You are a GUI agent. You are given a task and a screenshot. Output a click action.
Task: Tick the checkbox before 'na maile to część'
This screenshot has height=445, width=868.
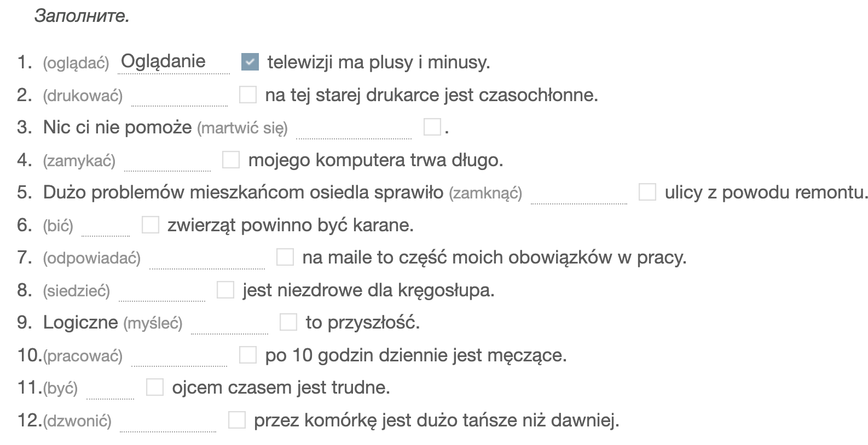click(285, 257)
